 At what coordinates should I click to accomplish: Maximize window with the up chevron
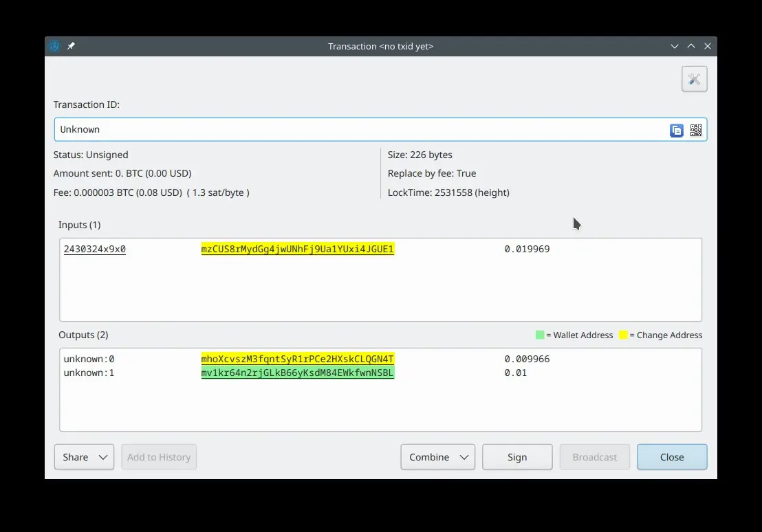[691, 45]
